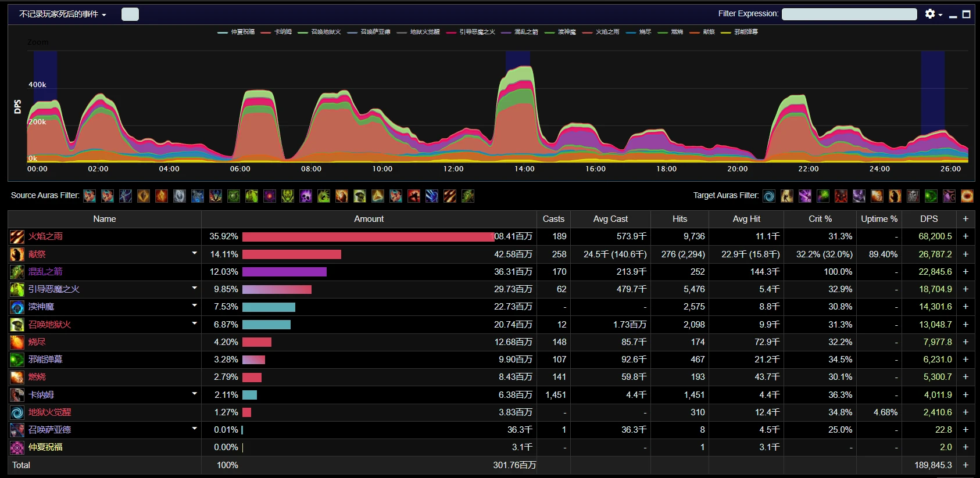Toggle the 火焰之雨 series in the chart legend
Viewport: 980px width, 478px height.
(601, 32)
